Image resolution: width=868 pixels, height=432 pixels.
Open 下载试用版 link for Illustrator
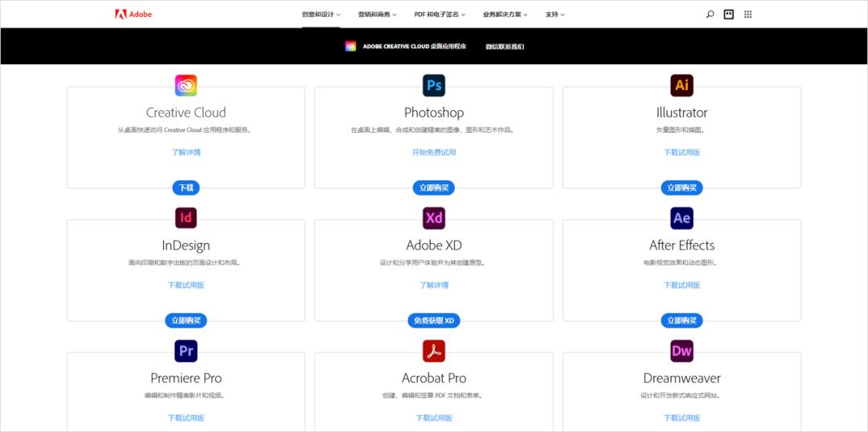click(682, 152)
